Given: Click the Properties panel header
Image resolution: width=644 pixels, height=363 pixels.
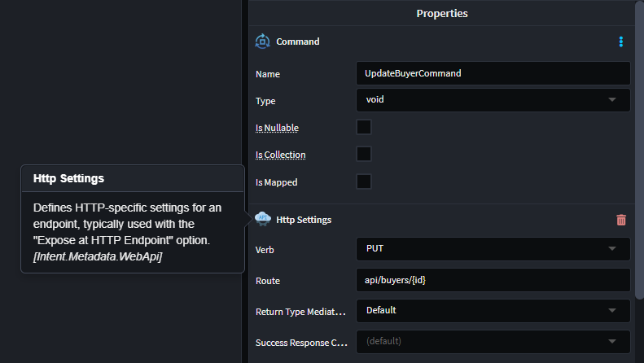Looking at the screenshot, I should coord(441,13).
